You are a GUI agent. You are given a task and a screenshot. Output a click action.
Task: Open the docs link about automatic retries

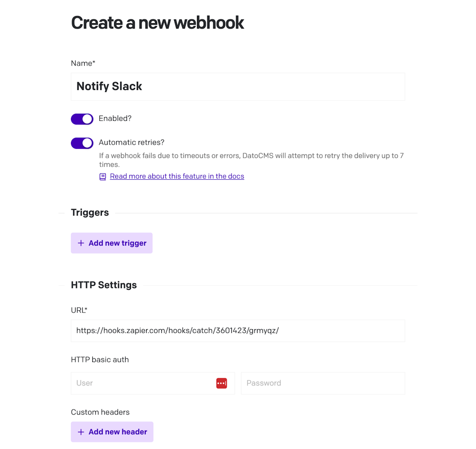point(177,176)
